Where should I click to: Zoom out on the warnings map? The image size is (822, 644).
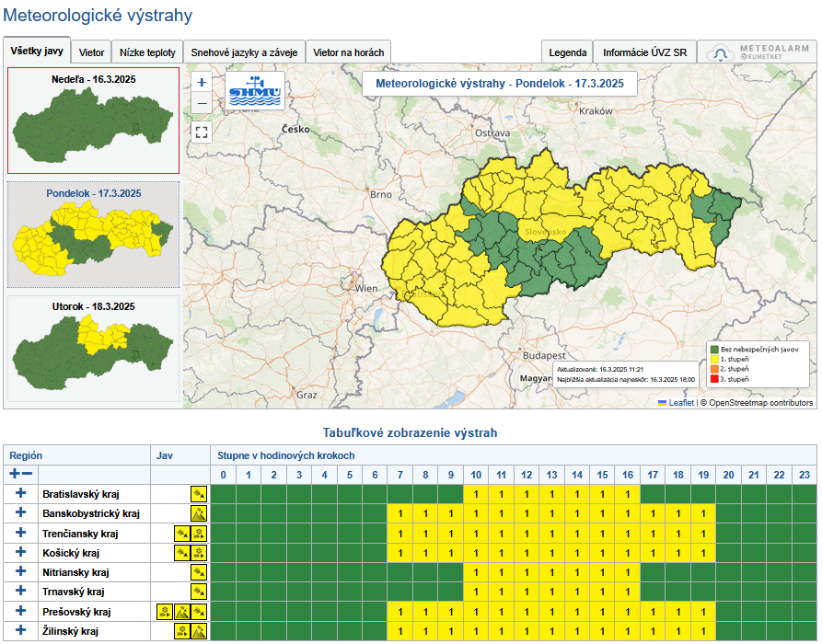click(202, 103)
